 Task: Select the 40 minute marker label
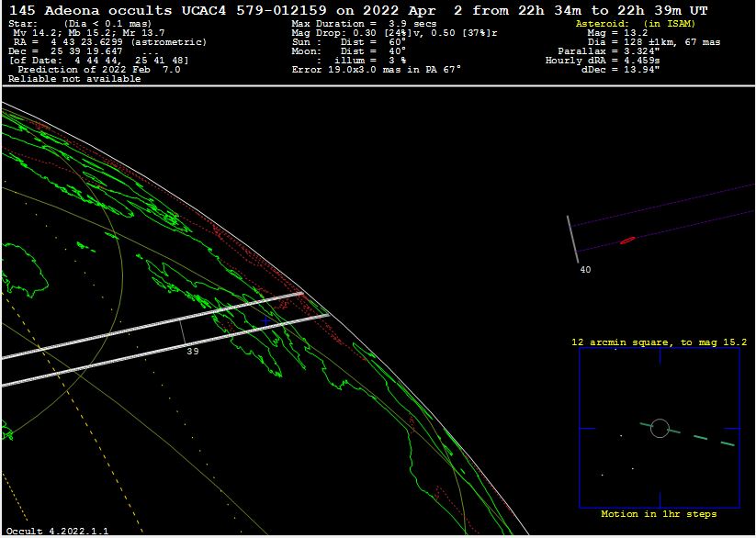click(x=585, y=270)
